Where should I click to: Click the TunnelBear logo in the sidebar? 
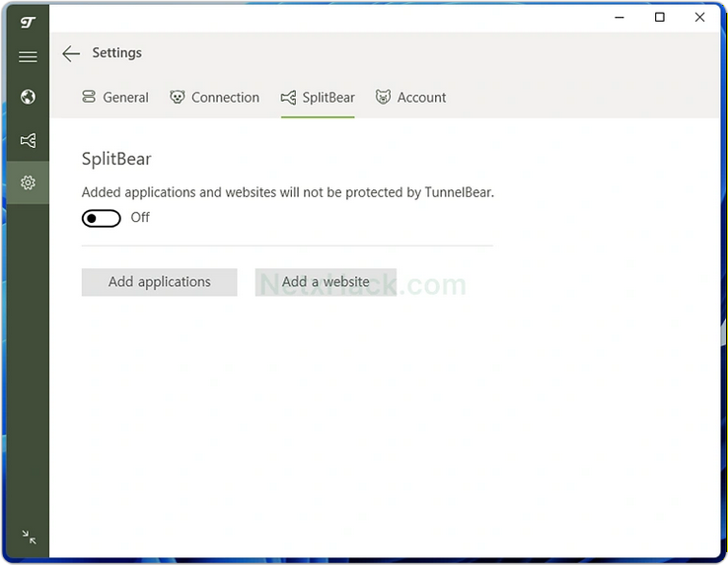point(28,22)
